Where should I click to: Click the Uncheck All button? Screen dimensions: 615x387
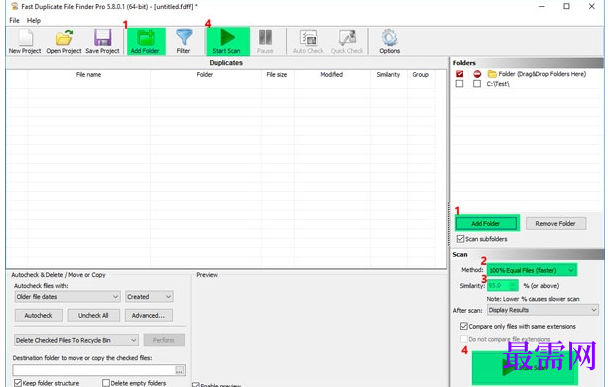tap(93, 315)
